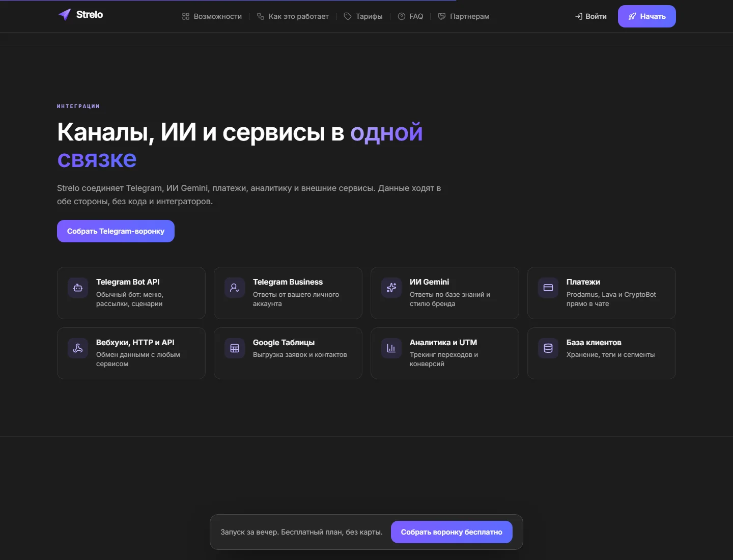Select the ИИ Gemini card title
This screenshot has width=733, height=560.
click(429, 282)
